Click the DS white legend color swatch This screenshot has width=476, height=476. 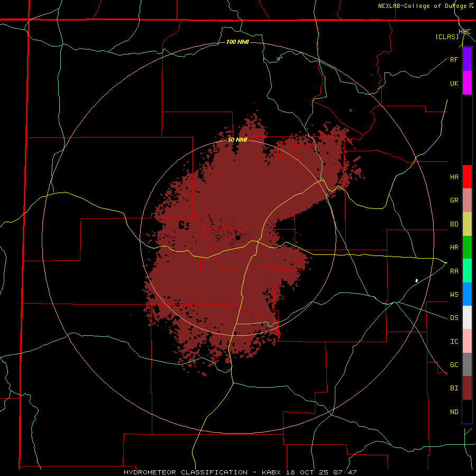(x=467, y=317)
